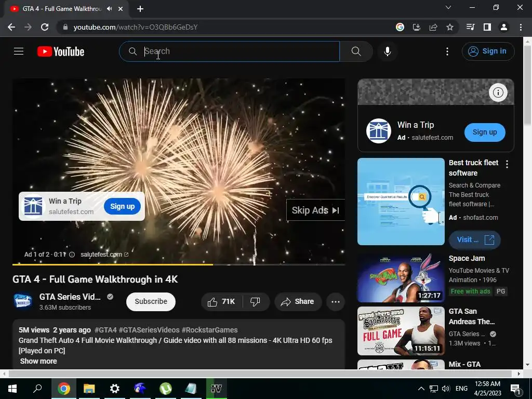Open the ad info icon next to Ad 1 of 2
This screenshot has width=532, height=399.
72,255
